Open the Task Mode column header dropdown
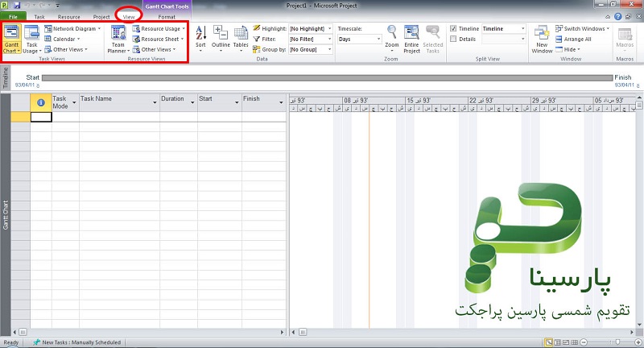The height and width of the screenshot is (348, 644). [74, 102]
